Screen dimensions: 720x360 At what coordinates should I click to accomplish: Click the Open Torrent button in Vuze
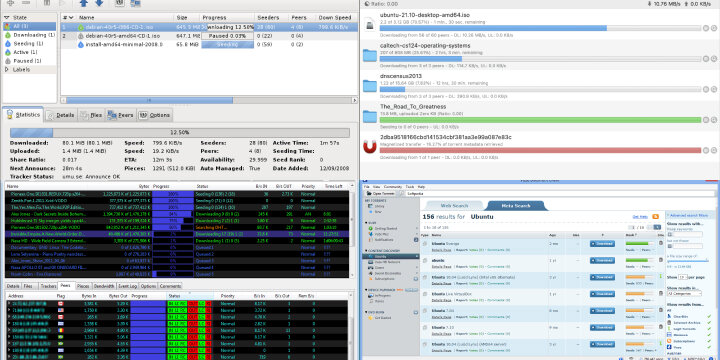tap(381, 193)
